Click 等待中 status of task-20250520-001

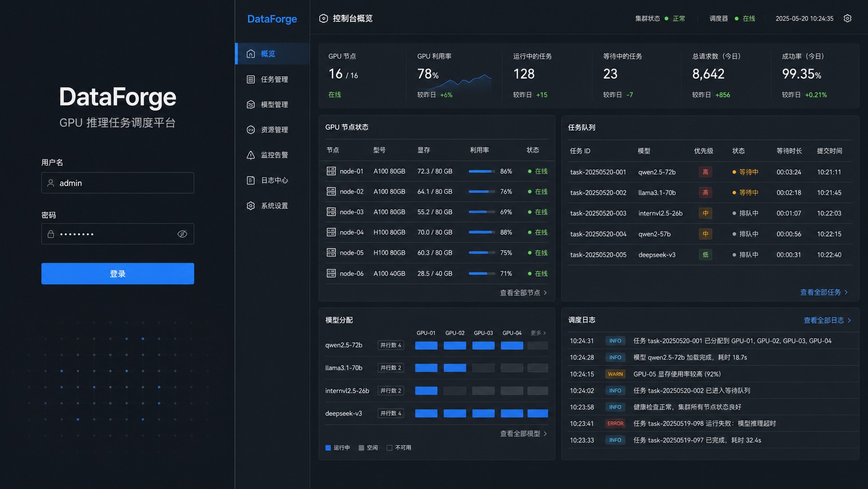[745, 172]
